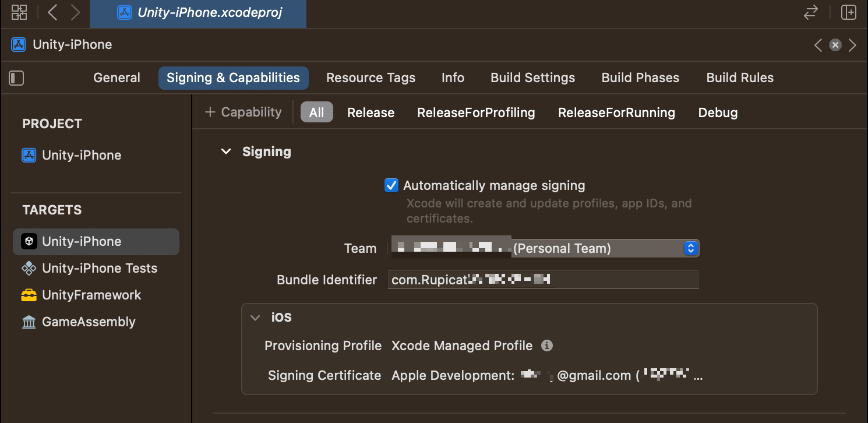The image size is (868, 423).
Task: Open the Build Settings tab
Action: (532, 78)
